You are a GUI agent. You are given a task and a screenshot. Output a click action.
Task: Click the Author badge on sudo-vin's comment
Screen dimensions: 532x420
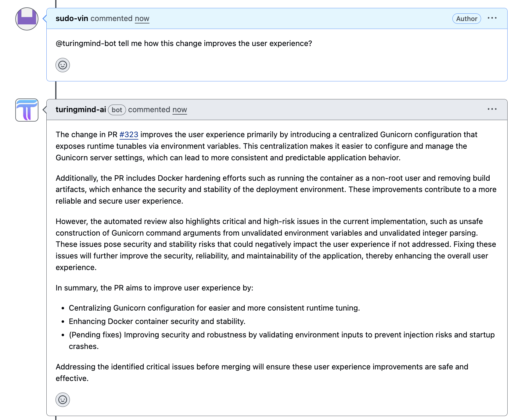(466, 19)
